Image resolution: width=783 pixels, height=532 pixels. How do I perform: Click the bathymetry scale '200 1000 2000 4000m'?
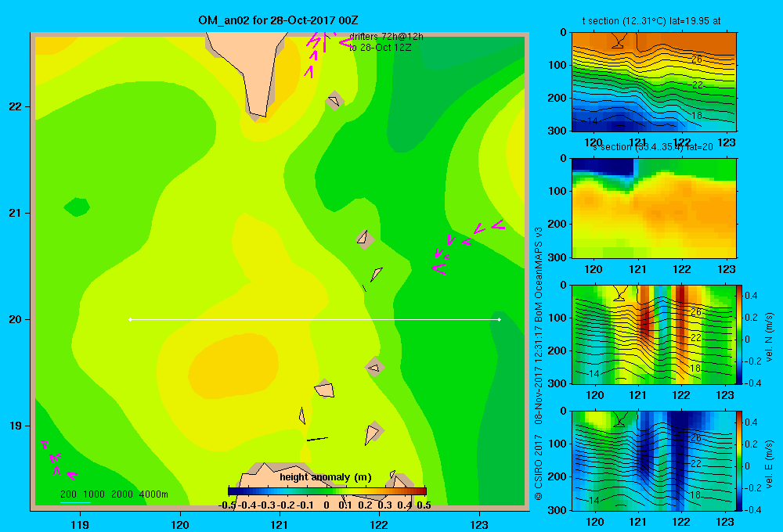(x=114, y=494)
